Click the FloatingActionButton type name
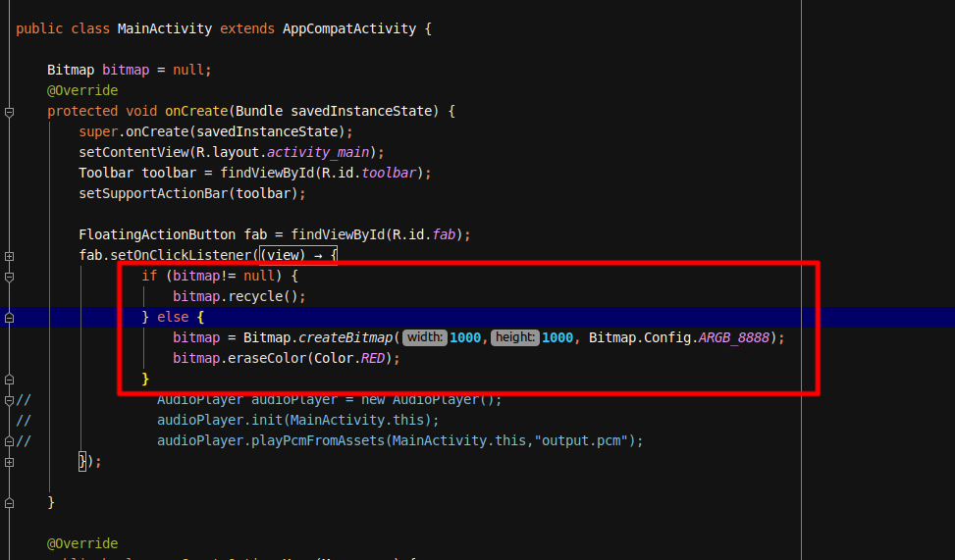The height and width of the screenshot is (560, 955). pyautogui.click(x=157, y=235)
